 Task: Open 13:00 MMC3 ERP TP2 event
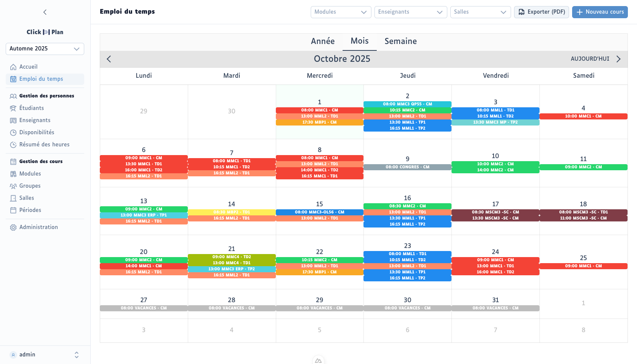pos(231,269)
